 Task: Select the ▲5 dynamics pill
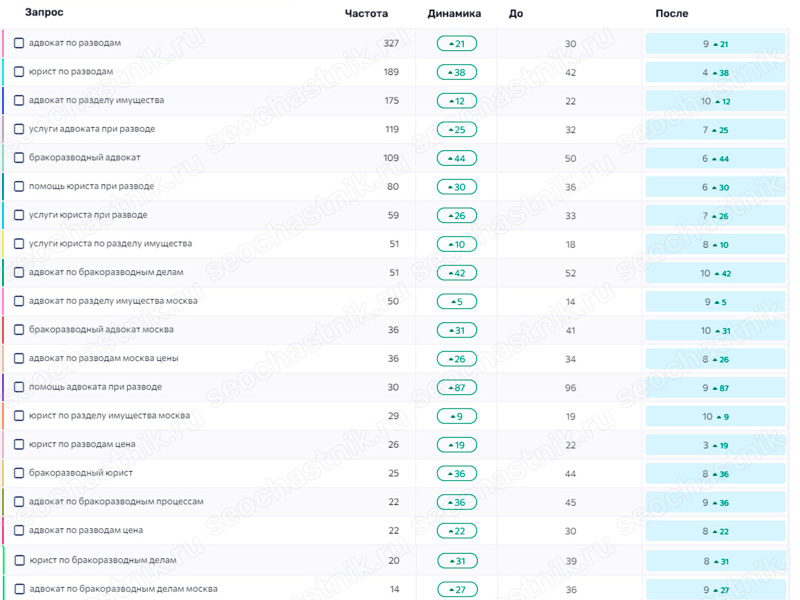click(x=457, y=302)
